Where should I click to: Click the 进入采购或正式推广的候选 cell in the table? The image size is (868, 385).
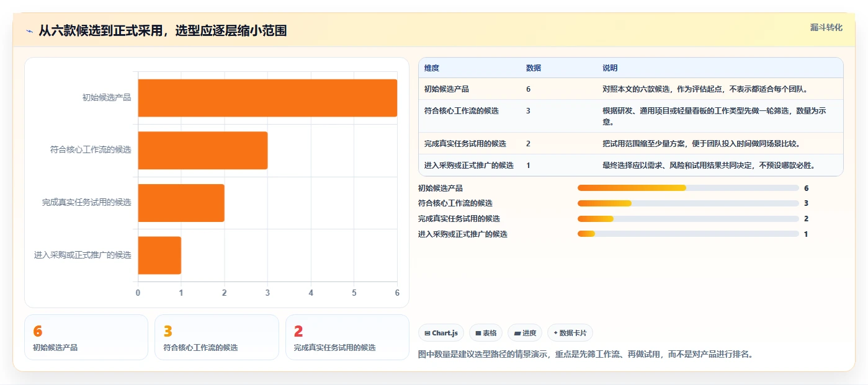(469, 166)
